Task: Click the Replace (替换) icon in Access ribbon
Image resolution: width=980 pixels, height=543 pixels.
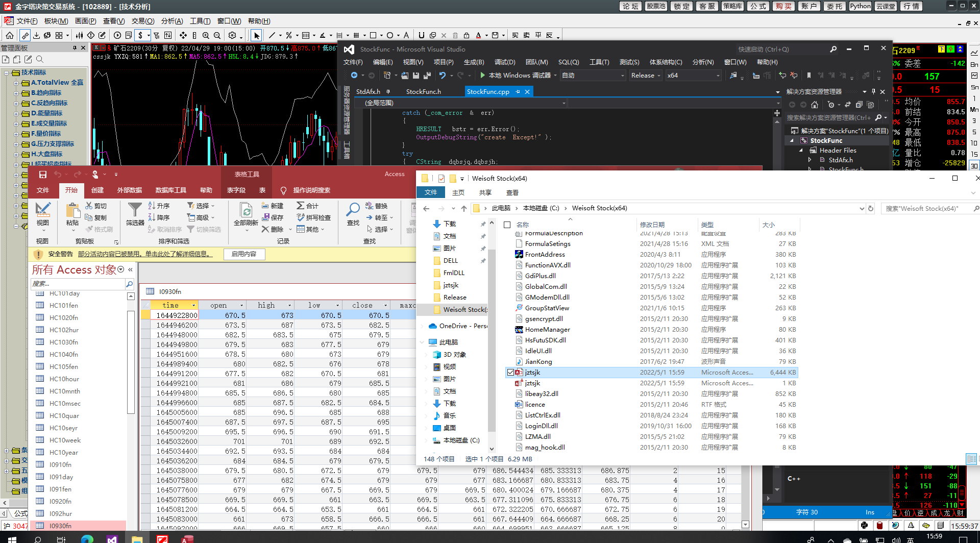Action: pos(376,206)
